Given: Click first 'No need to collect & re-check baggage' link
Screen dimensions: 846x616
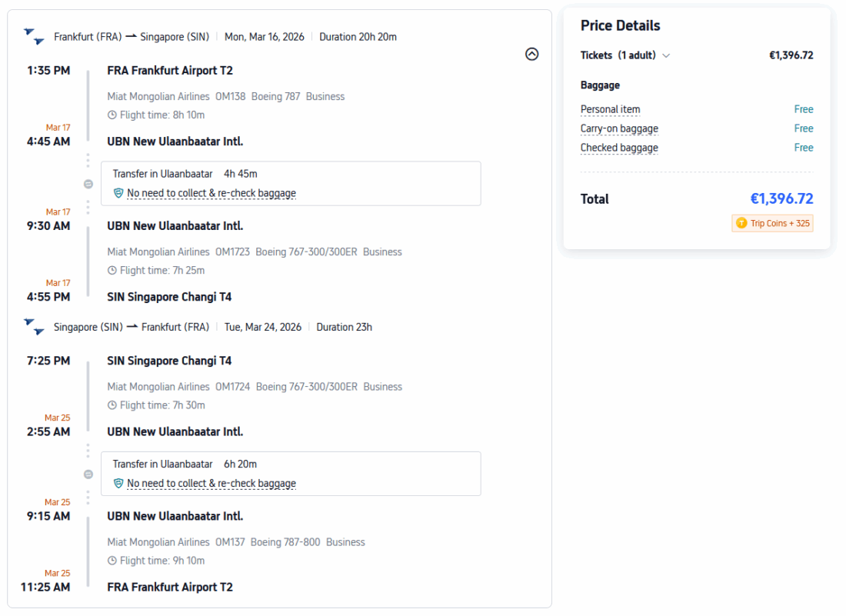Looking at the screenshot, I should coord(211,193).
